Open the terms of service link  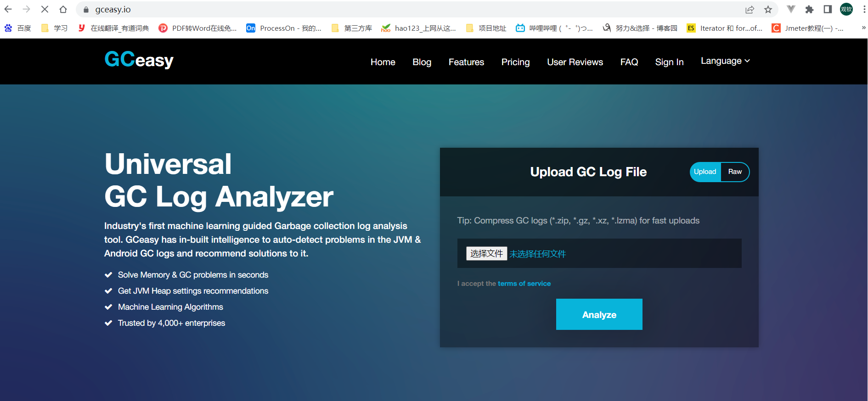pos(524,284)
